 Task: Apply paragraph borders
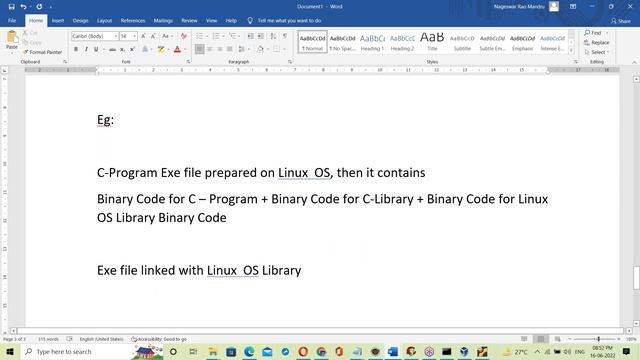point(276,49)
